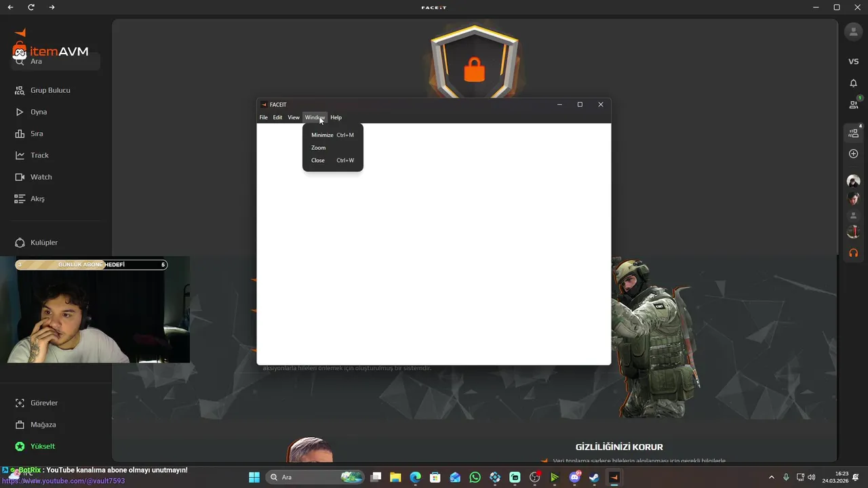The image size is (868, 488).
Task: Open WhatsApp from taskbar
Action: [475, 477]
